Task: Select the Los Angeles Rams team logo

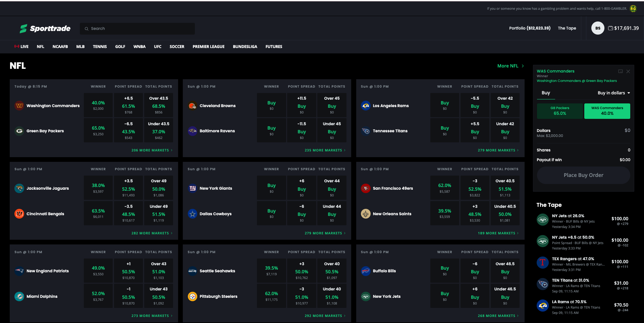Action: coord(366,106)
